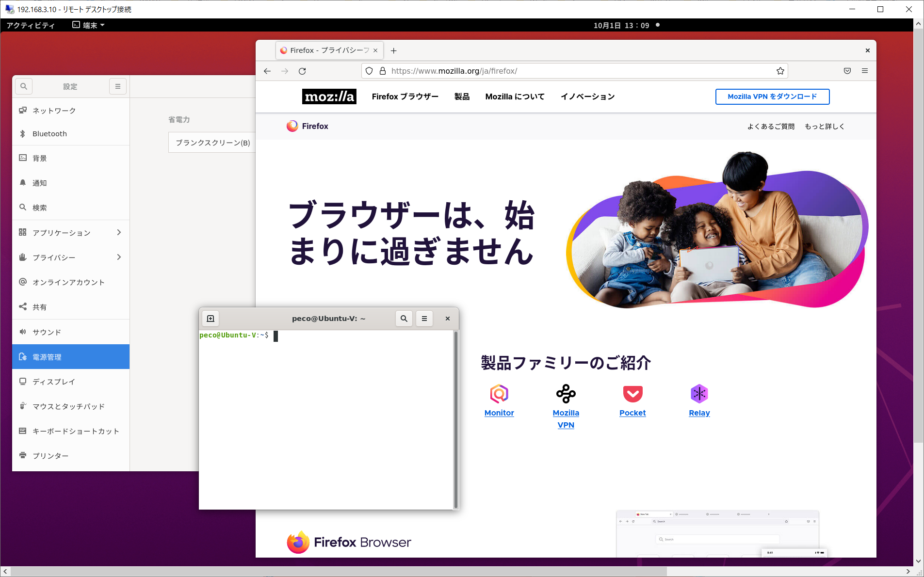Open the Settings window hamburger menu
The height and width of the screenshot is (577, 924).
[x=118, y=86]
